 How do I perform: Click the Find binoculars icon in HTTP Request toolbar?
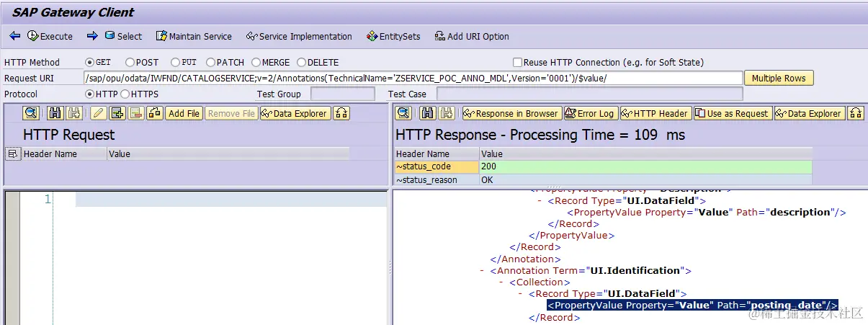pos(55,113)
